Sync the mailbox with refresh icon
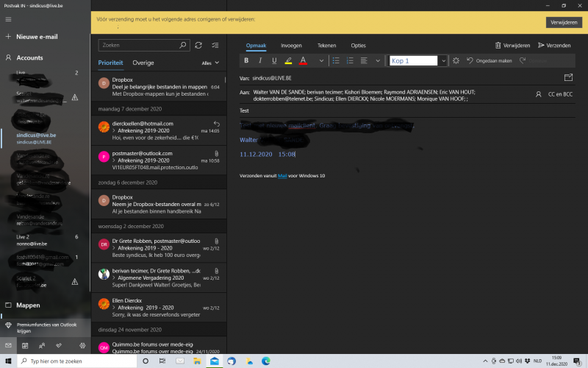The image size is (588, 368). click(x=198, y=45)
